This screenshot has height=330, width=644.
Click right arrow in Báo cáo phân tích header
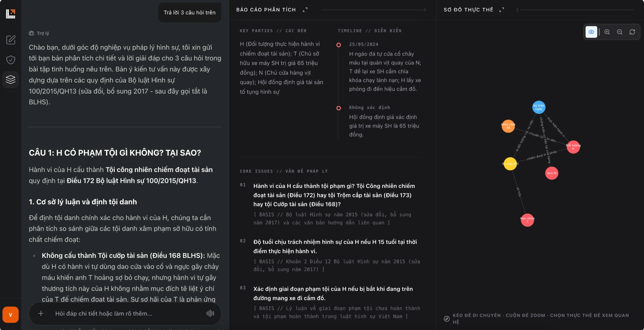point(425,10)
